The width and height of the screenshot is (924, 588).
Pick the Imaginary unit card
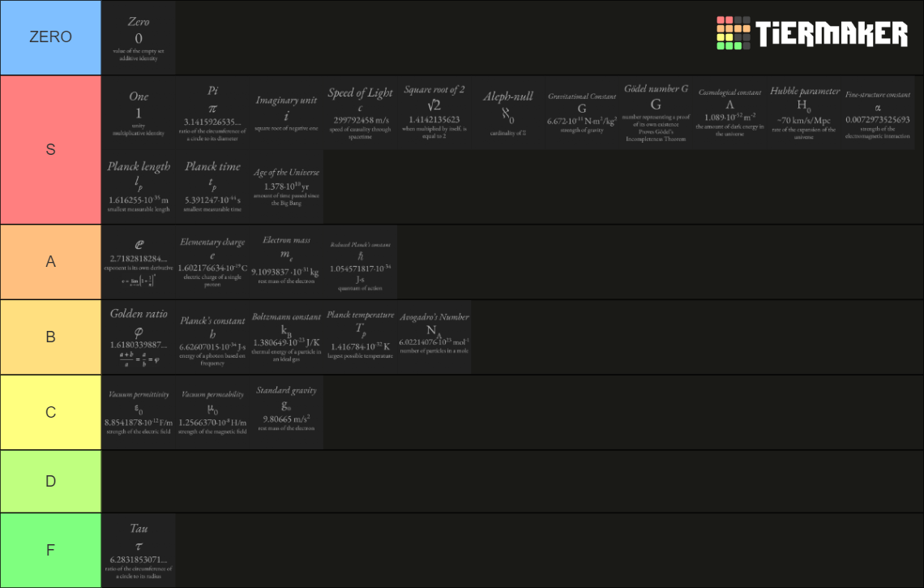coord(286,113)
